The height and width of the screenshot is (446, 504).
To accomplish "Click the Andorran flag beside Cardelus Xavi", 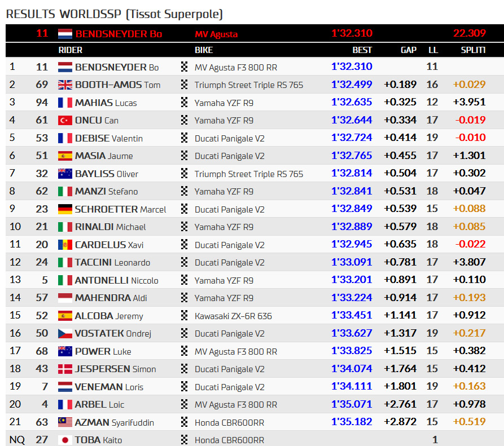I will click(65, 245).
